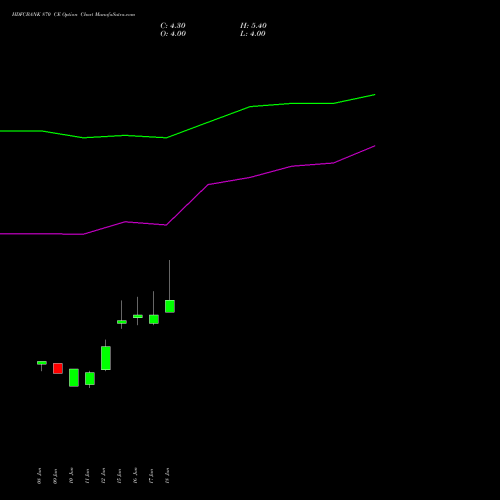Click the only red candlestick

pyautogui.click(x=58, y=368)
